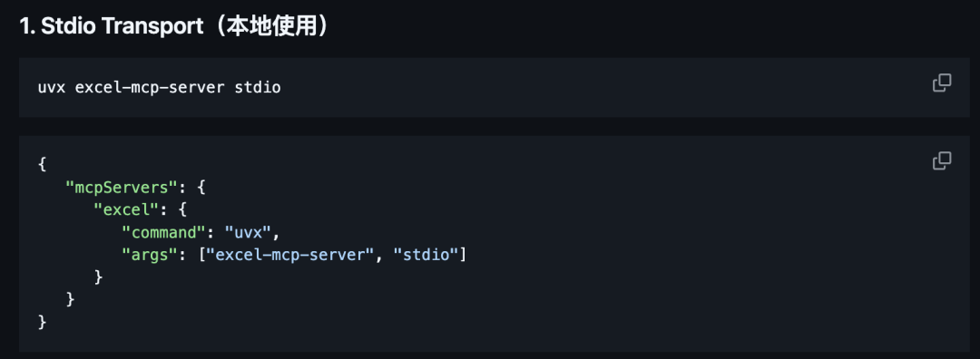Click the "args" key in JSON
This screenshot has height=359, width=980.
tap(150, 255)
